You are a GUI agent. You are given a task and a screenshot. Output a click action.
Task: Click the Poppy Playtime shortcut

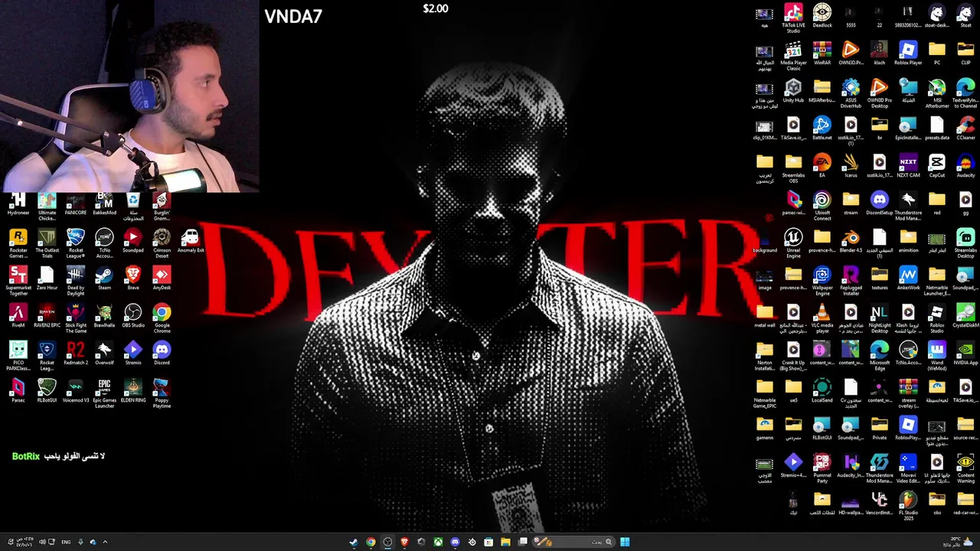tap(162, 393)
